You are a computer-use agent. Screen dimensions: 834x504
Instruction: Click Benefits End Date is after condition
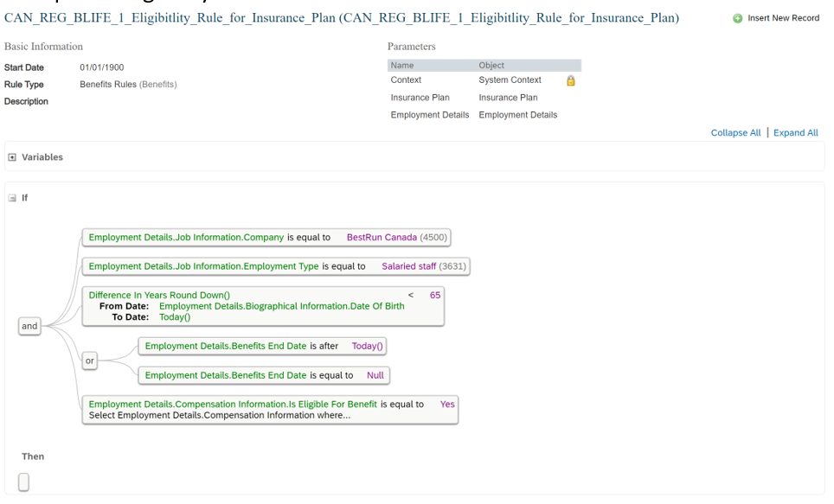point(262,346)
